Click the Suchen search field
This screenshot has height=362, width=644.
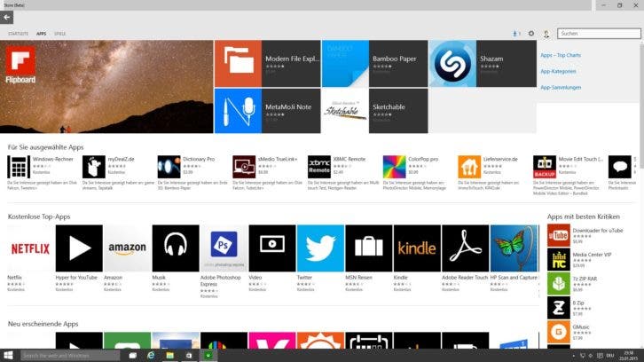pyautogui.click(x=599, y=34)
